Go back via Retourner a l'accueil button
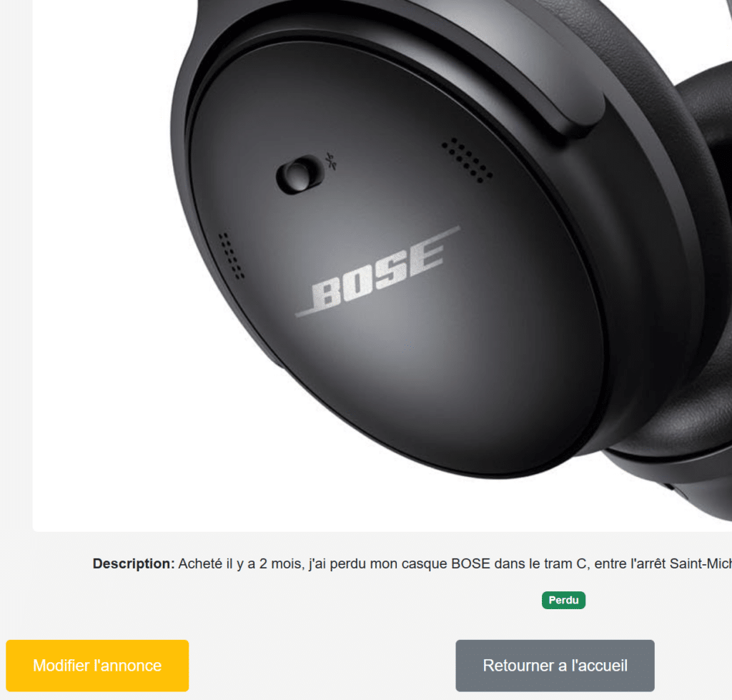The image size is (732, 700). pyautogui.click(x=555, y=666)
